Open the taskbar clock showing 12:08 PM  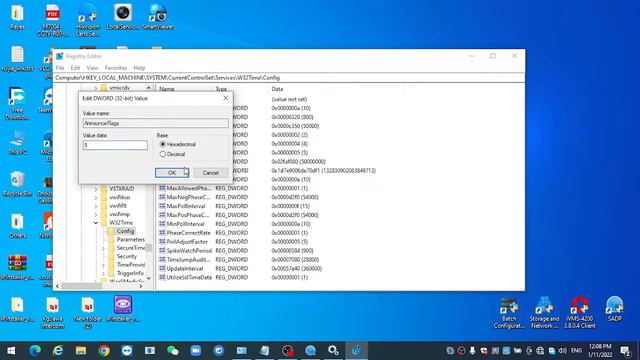(600, 351)
